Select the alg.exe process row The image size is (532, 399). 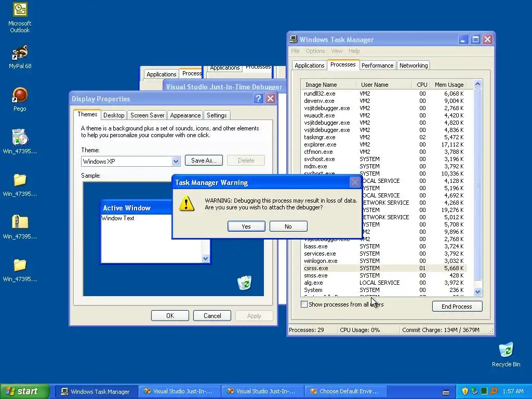384,283
